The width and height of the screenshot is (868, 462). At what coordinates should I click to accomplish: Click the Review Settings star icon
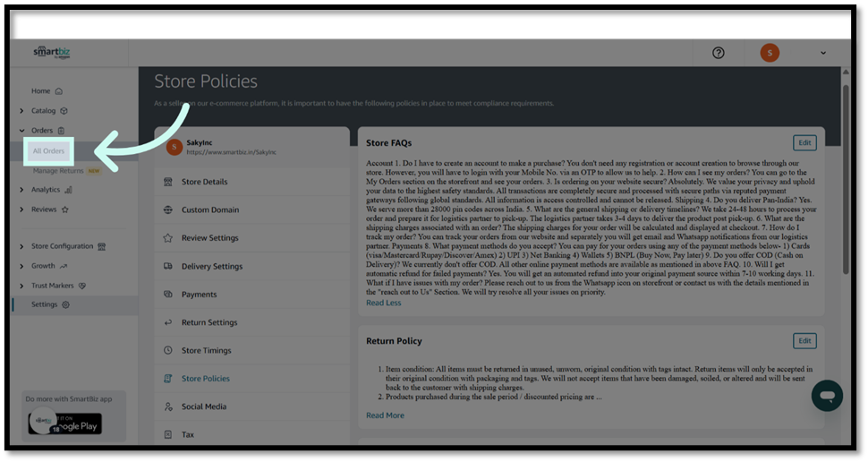[x=168, y=238]
